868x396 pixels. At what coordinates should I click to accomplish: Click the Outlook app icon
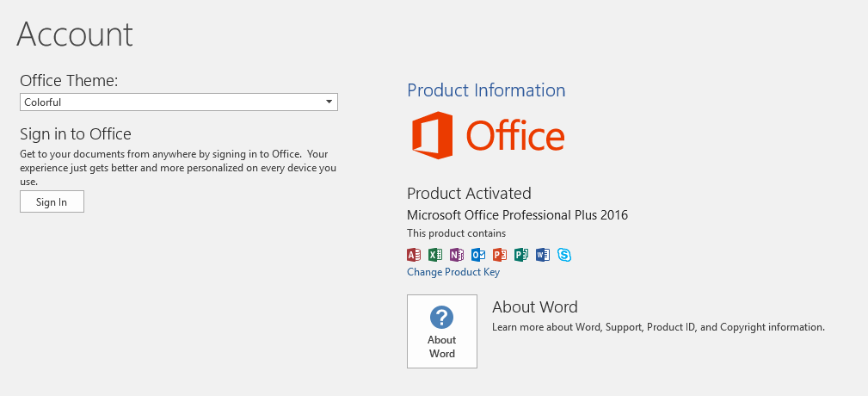pos(478,255)
